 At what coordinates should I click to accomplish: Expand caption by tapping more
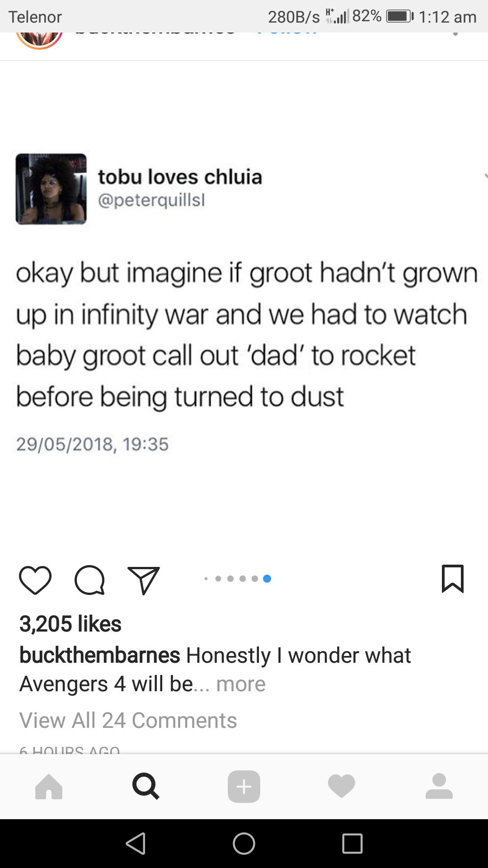coord(241,684)
